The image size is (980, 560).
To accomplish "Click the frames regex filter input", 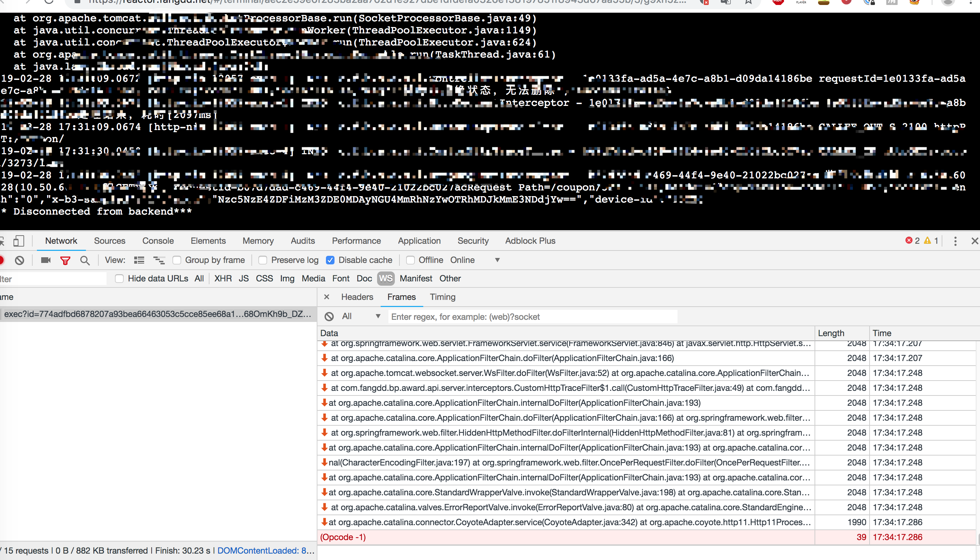I will [x=532, y=317].
